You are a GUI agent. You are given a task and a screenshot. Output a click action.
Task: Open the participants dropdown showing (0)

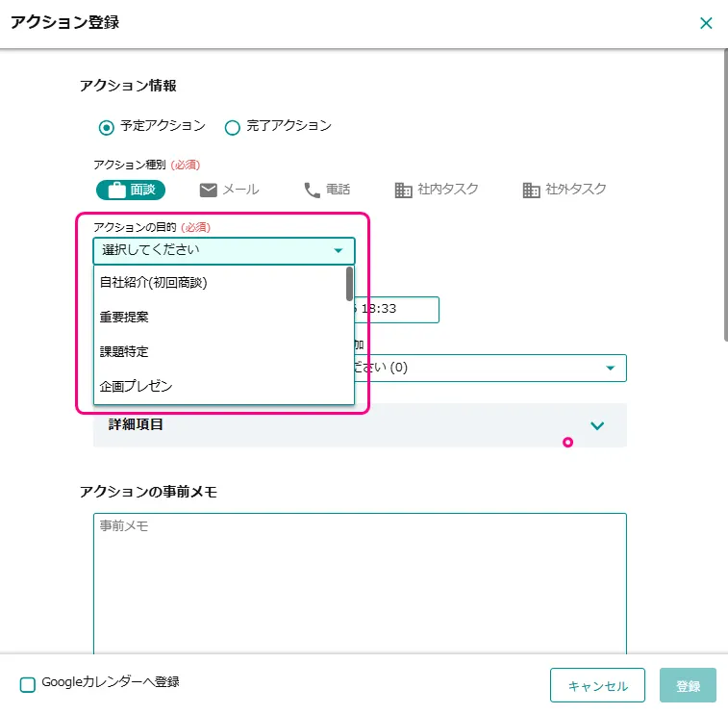click(x=610, y=368)
